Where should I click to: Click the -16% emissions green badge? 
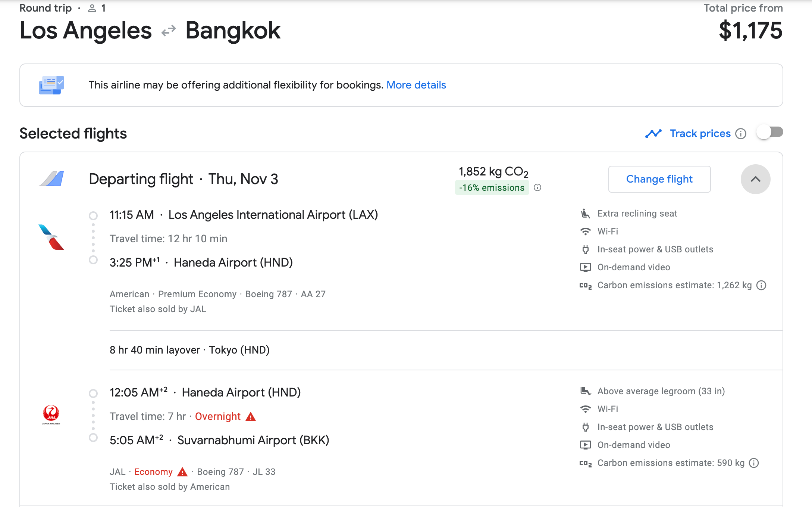coord(492,187)
